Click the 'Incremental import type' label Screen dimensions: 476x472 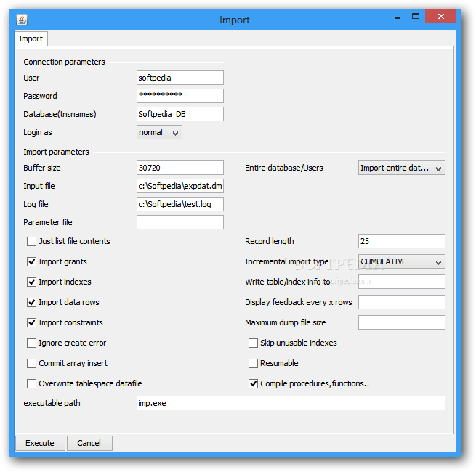[287, 261]
